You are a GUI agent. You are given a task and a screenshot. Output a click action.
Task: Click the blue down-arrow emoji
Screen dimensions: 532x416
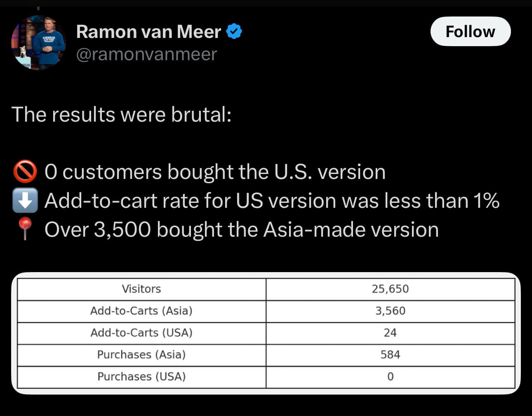coord(25,201)
